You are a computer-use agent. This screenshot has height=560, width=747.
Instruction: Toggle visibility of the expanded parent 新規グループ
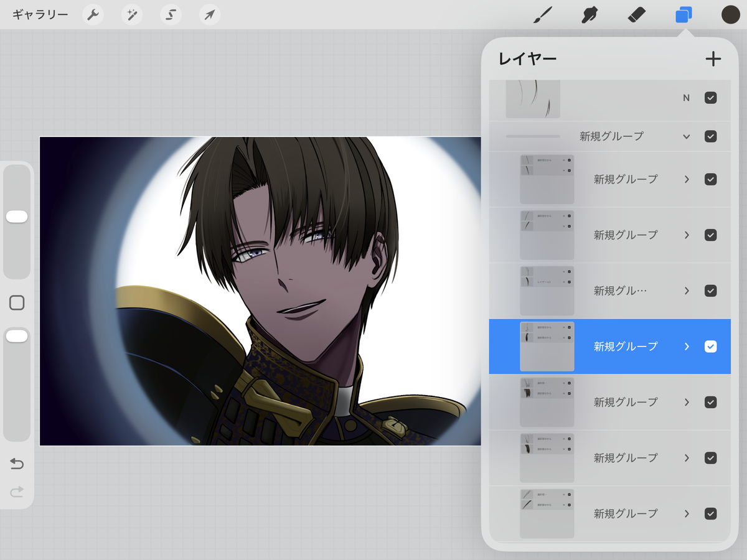[x=710, y=136]
